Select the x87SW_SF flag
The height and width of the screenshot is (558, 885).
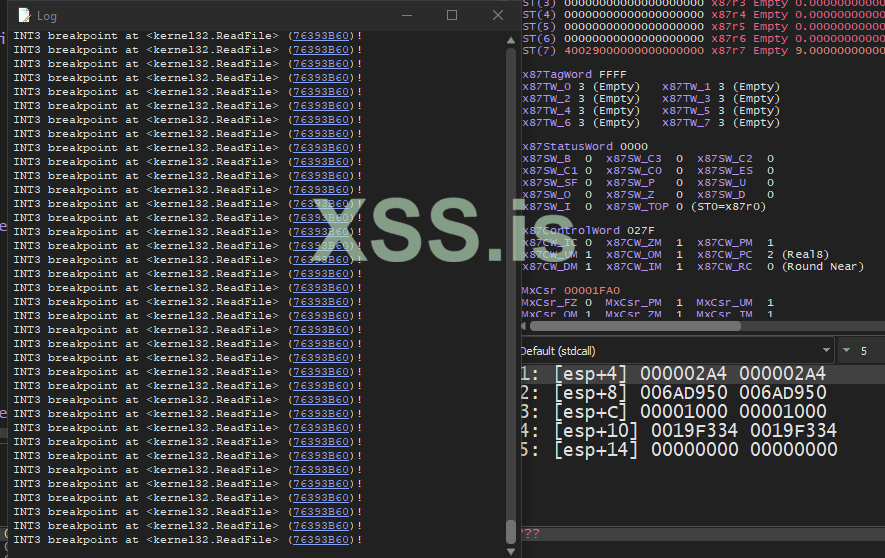point(557,183)
